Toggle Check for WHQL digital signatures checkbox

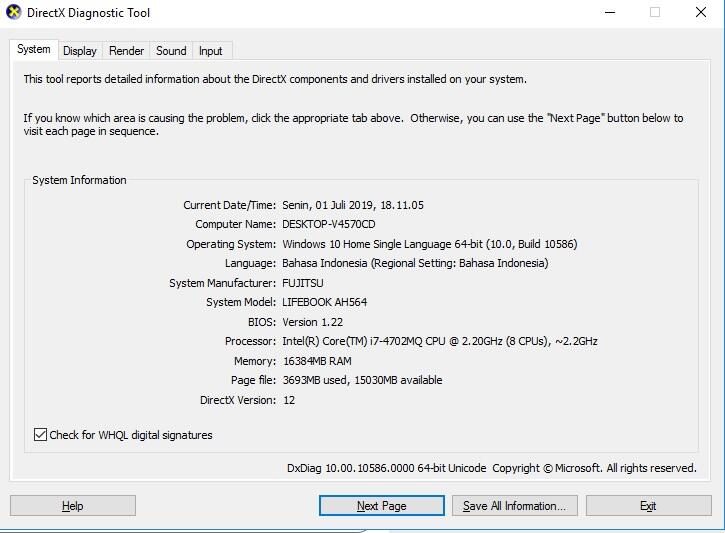40,435
